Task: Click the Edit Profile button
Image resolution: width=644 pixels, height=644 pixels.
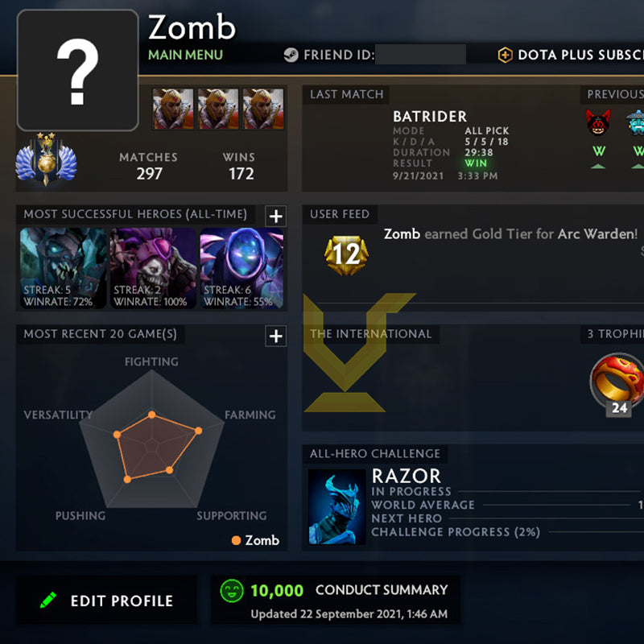Action: click(107, 600)
